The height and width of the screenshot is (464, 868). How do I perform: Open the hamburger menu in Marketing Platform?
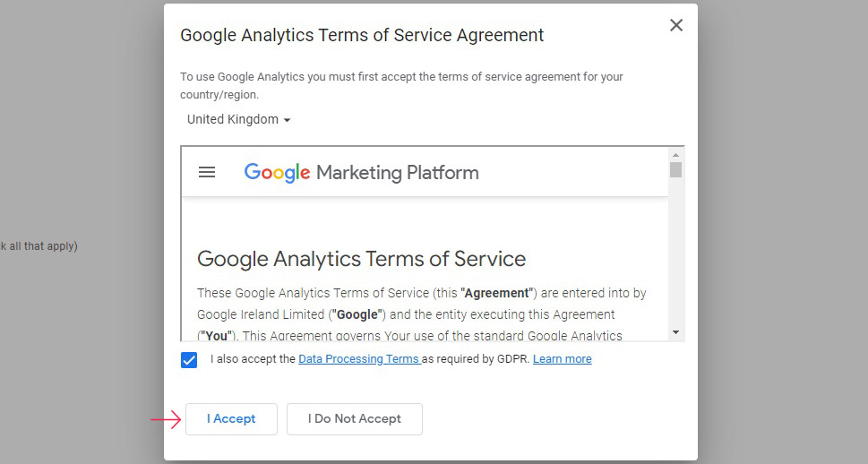point(207,172)
